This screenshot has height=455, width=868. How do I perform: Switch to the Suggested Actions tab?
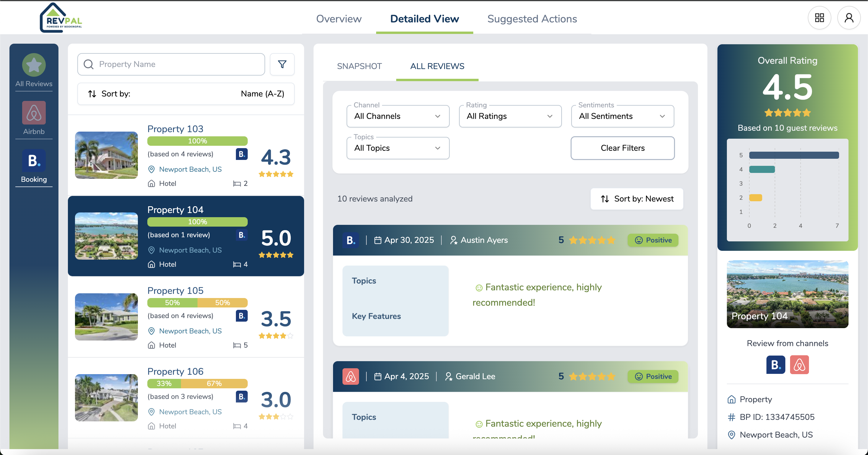click(x=532, y=19)
